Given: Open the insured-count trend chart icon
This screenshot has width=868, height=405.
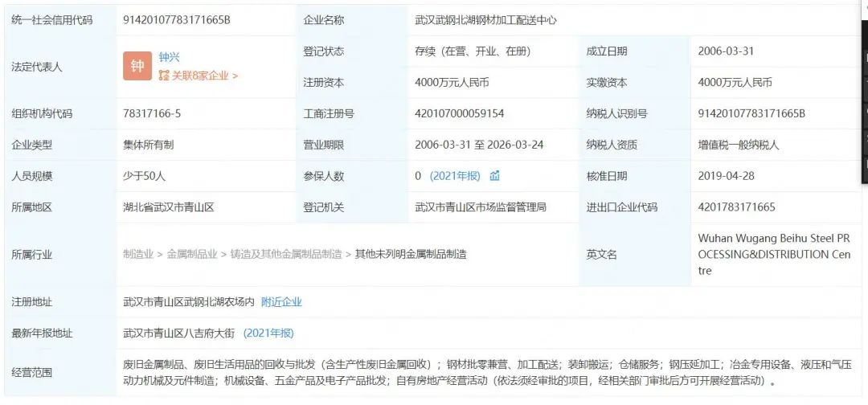Looking at the screenshot, I should (495, 176).
